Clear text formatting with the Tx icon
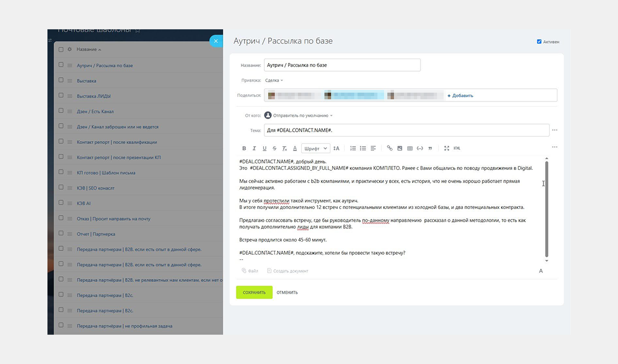The image size is (618, 364). pyautogui.click(x=284, y=148)
